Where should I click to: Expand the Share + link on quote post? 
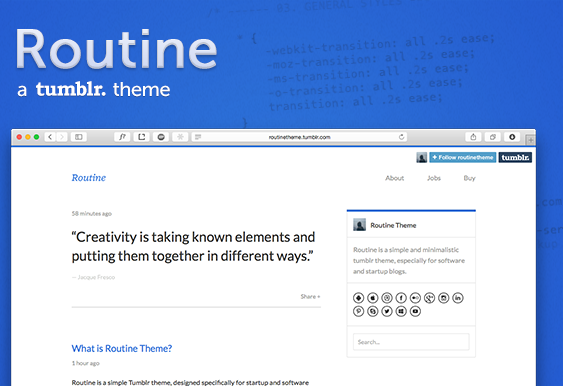[x=310, y=297]
